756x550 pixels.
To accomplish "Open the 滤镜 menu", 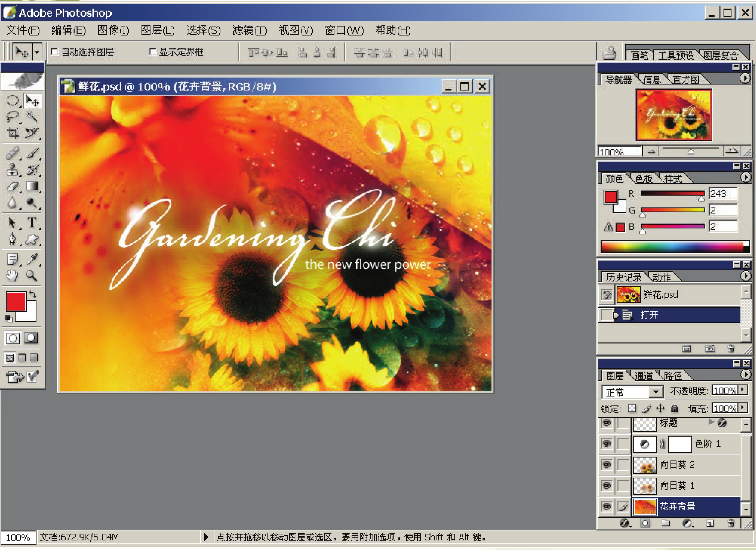I will 249,30.
